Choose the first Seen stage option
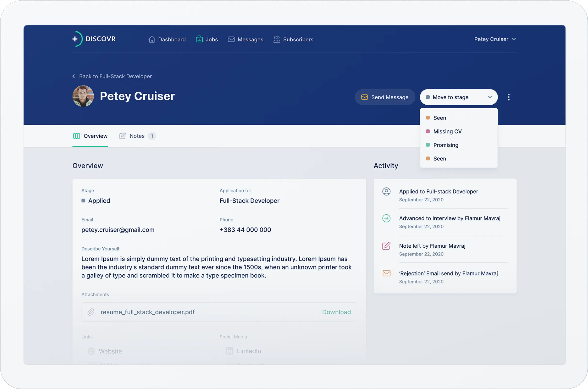 pos(439,118)
